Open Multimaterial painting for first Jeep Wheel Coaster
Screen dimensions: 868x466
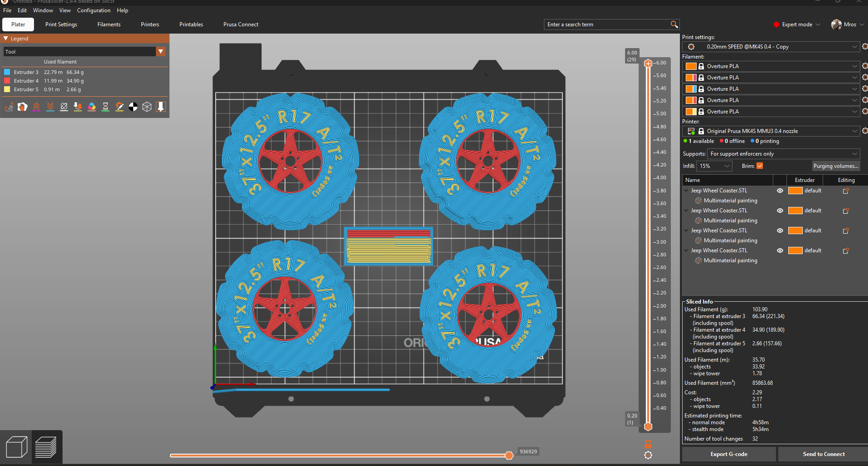coord(730,201)
